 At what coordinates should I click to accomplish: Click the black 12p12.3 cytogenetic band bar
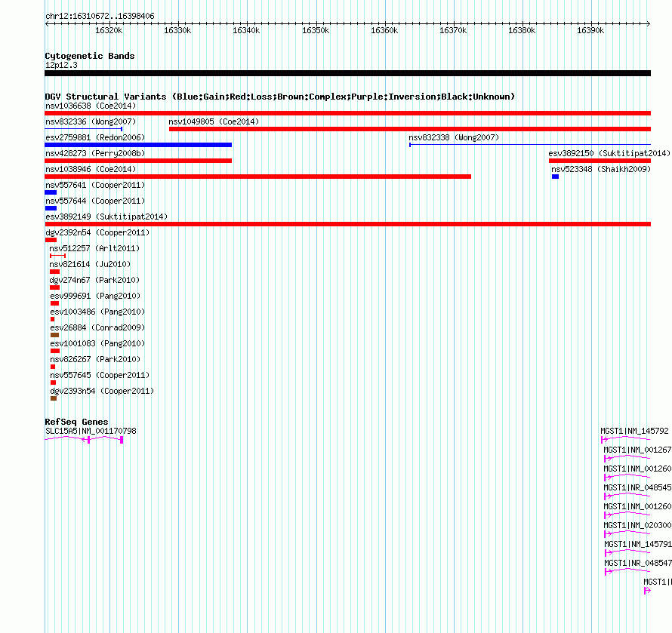click(347, 73)
